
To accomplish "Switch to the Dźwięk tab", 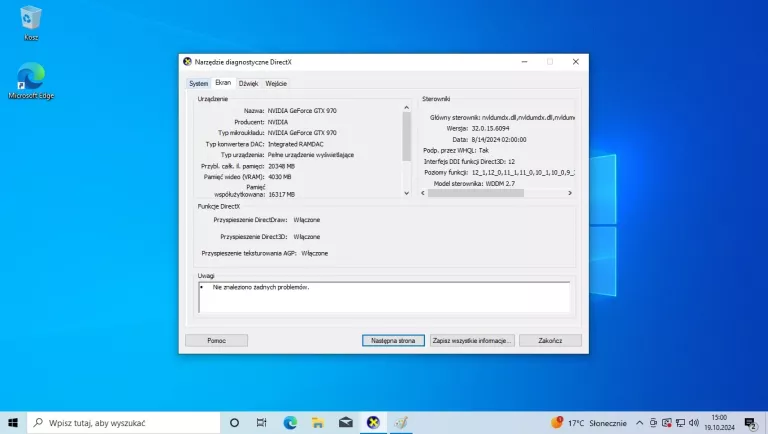I will pos(248,83).
